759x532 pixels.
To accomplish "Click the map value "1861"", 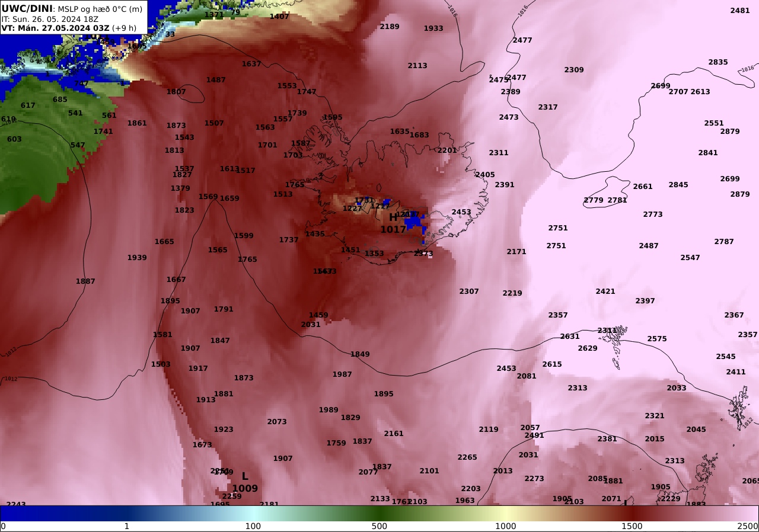I will [x=137, y=123].
